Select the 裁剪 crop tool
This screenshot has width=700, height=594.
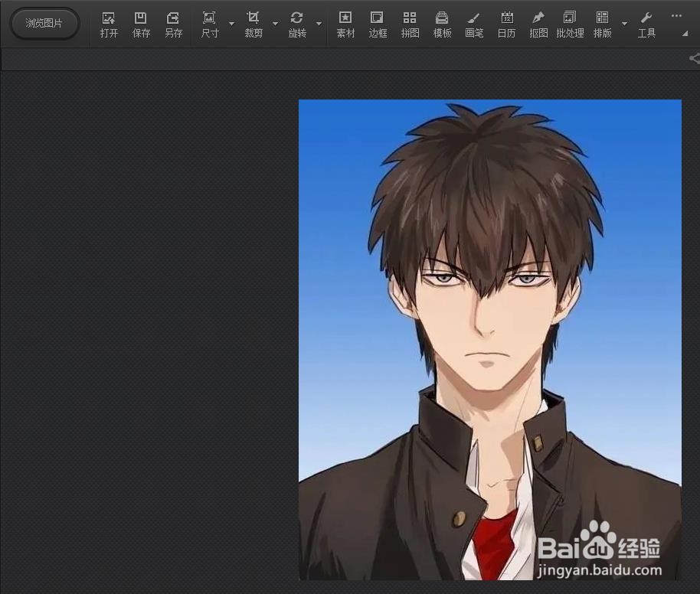(254, 24)
